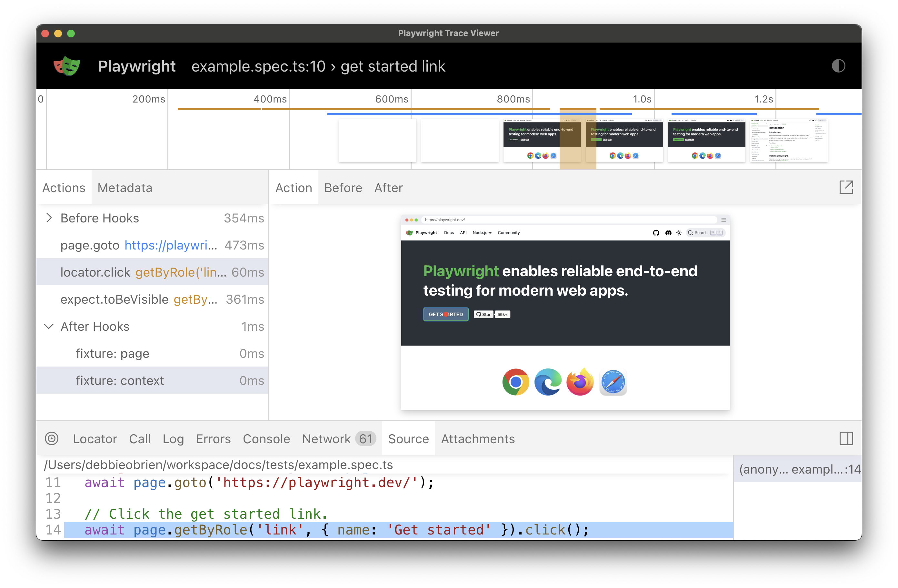Click the Installation page timeline thumbnail

pos(789,140)
